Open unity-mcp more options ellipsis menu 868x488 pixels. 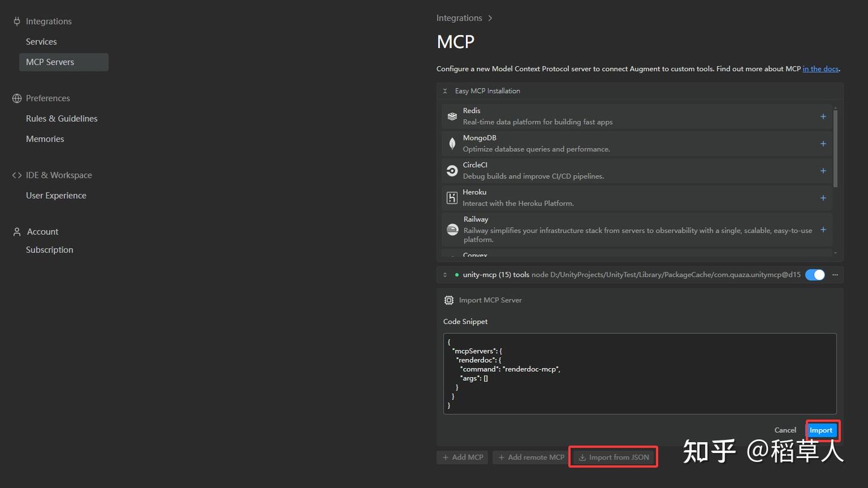(x=835, y=275)
